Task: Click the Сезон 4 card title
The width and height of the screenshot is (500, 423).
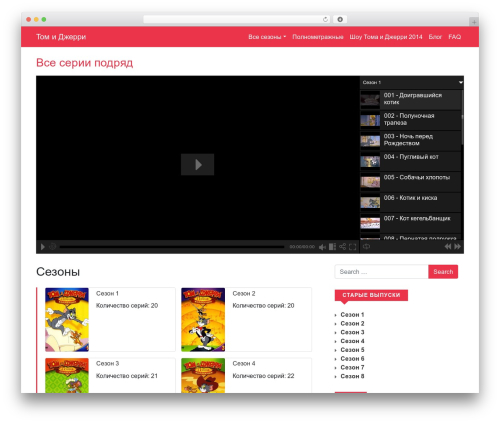Action: (x=244, y=363)
